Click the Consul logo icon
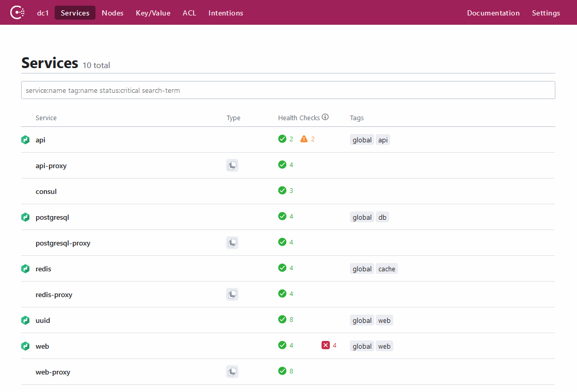The image size is (577, 392). tap(18, 12)
